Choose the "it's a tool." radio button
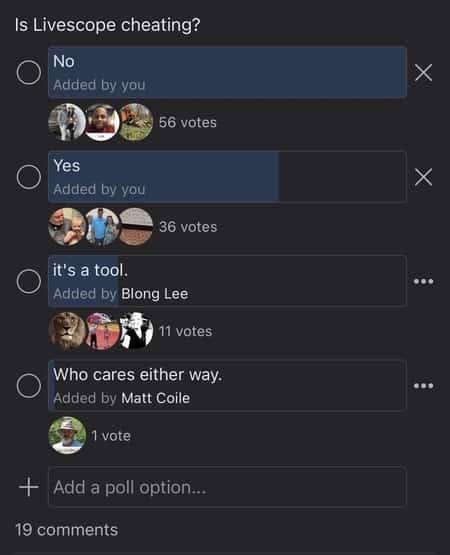 (29, 281)
